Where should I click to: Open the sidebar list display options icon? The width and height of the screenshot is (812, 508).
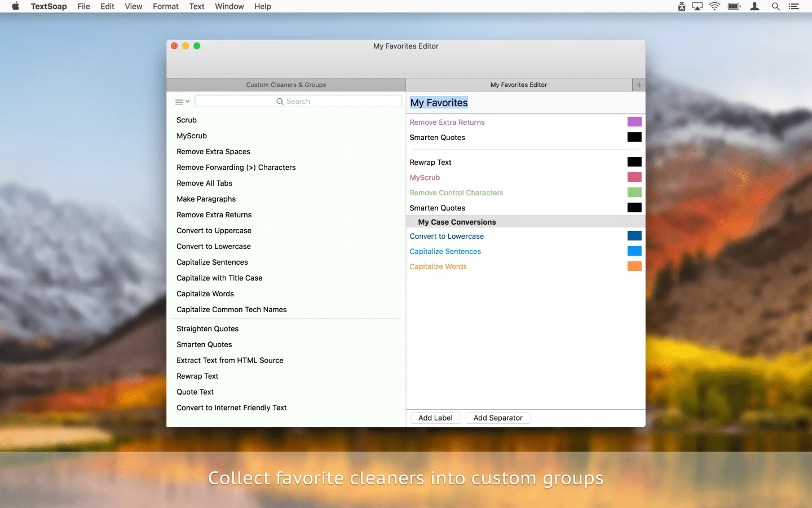point(178,101)
